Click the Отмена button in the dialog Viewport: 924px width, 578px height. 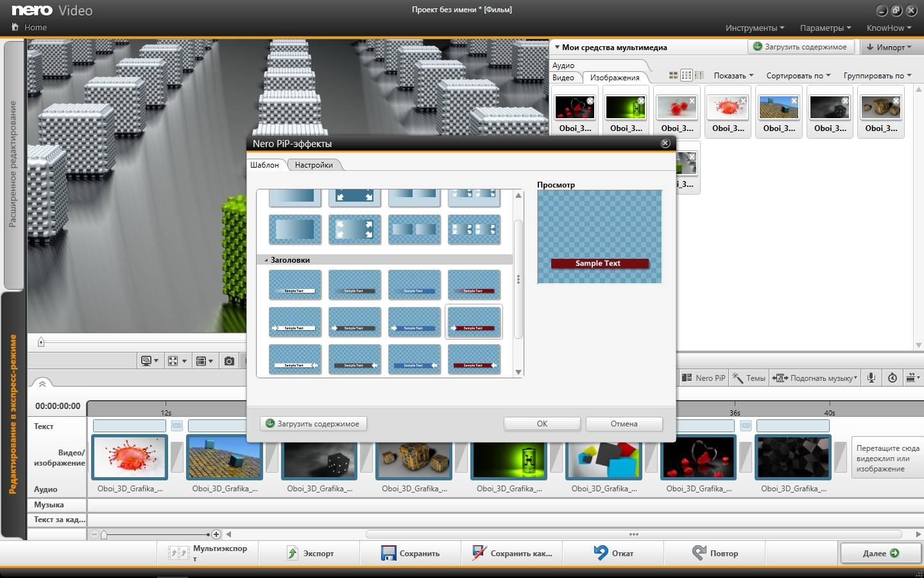click(x=624, y=424)
